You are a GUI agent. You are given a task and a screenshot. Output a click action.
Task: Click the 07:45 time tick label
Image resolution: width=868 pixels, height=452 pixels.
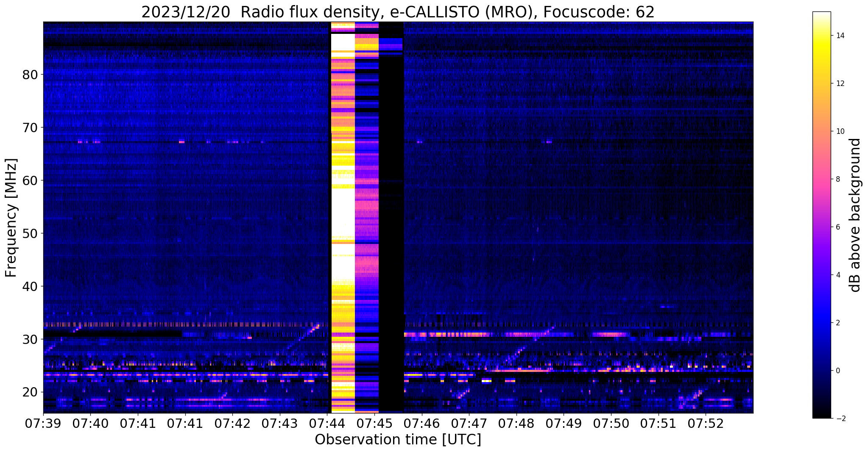tap(374, 423)
